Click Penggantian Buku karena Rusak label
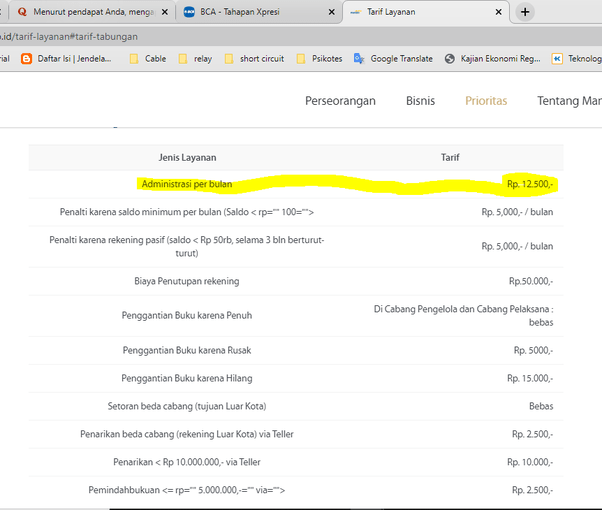The width and height of the screenshot is (602, 510). point(187,350)
